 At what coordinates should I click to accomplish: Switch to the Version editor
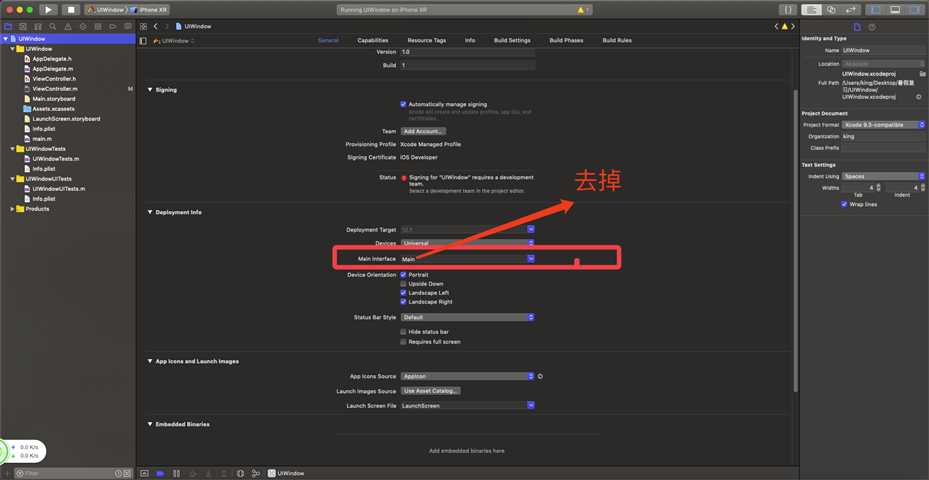click(x=851, y=9)
